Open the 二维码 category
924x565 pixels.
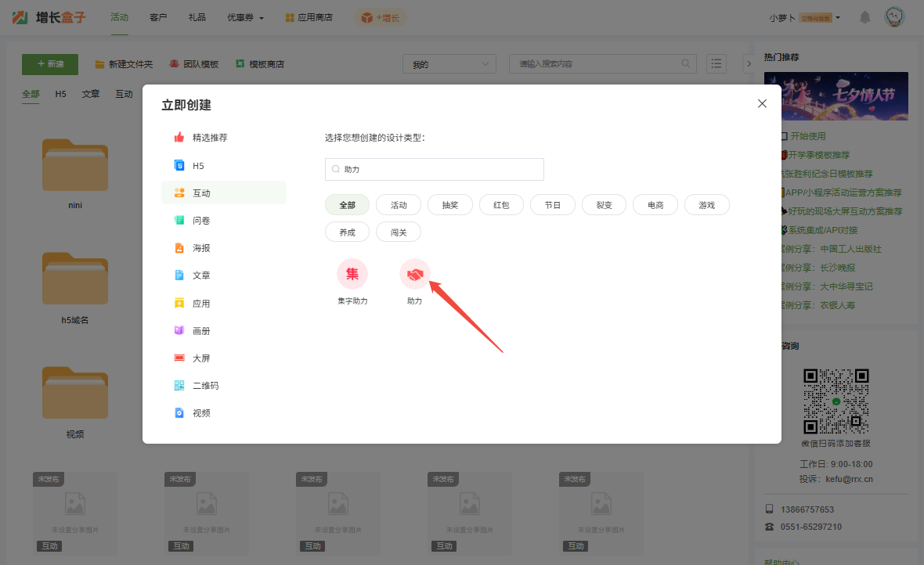(x=205, y=386)
